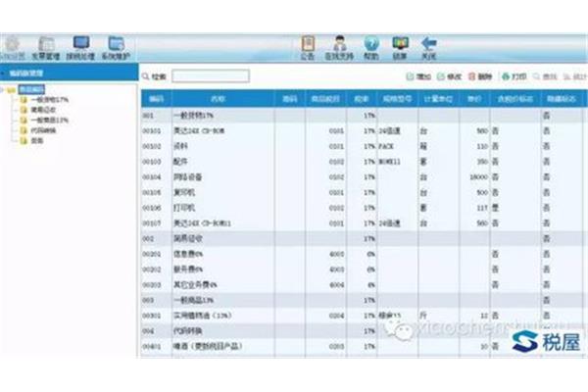Click the 删除 delete button
588x392 pixels.
tap(480, 76)
